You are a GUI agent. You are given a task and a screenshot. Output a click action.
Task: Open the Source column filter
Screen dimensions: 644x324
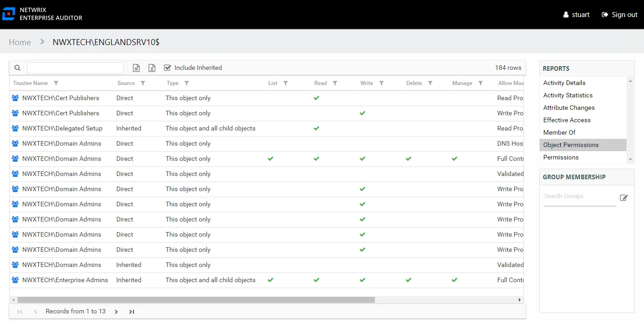(x=143, y=83)
